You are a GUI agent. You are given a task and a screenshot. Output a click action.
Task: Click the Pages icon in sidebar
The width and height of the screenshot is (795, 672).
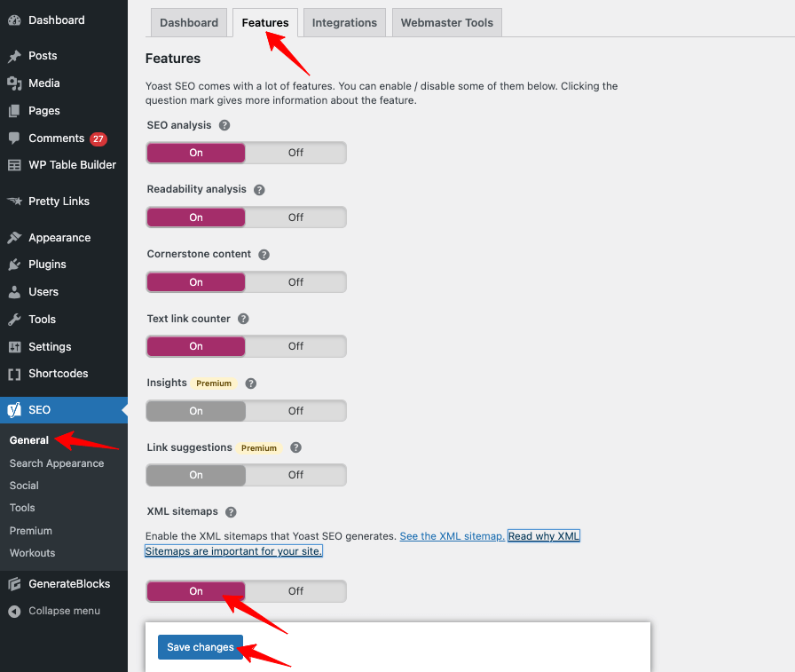click(15, 111)
